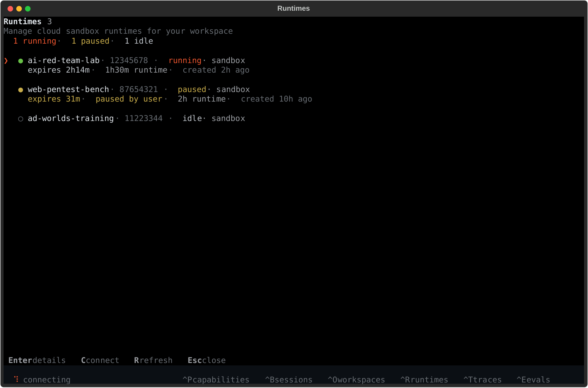Click the runtime ID 87654321
588x388 pixels.
(x=138, y=89)
